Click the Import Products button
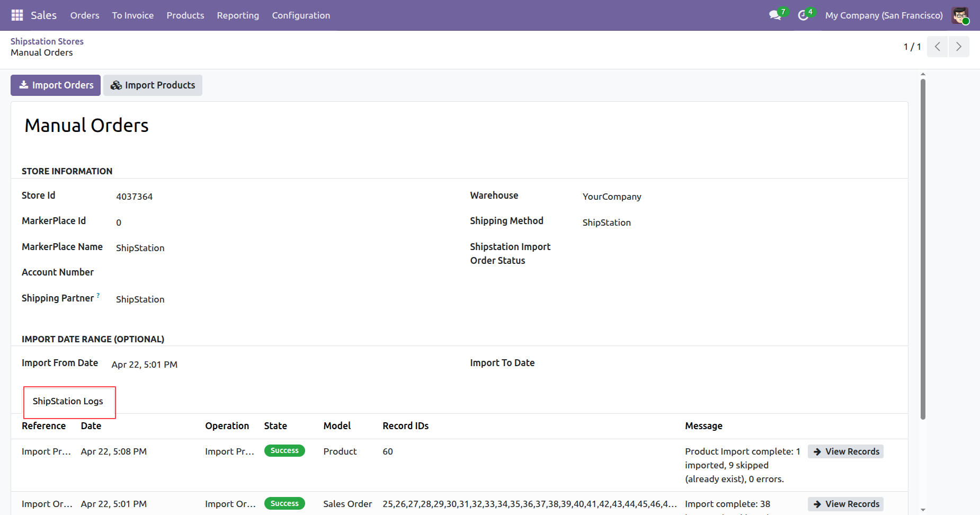The width and height of the screenshot is (980, 515). coord(153,85)
